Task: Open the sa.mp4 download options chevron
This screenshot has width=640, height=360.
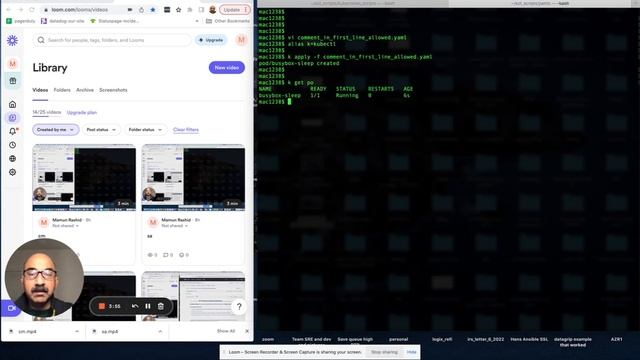Action: tap(160, 331)
